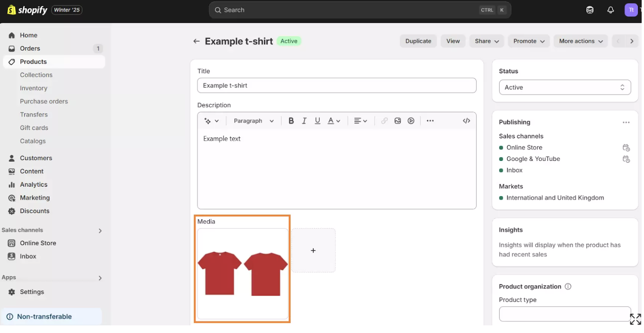
Task: Open the Status dropdown
Action: point(565,87)
